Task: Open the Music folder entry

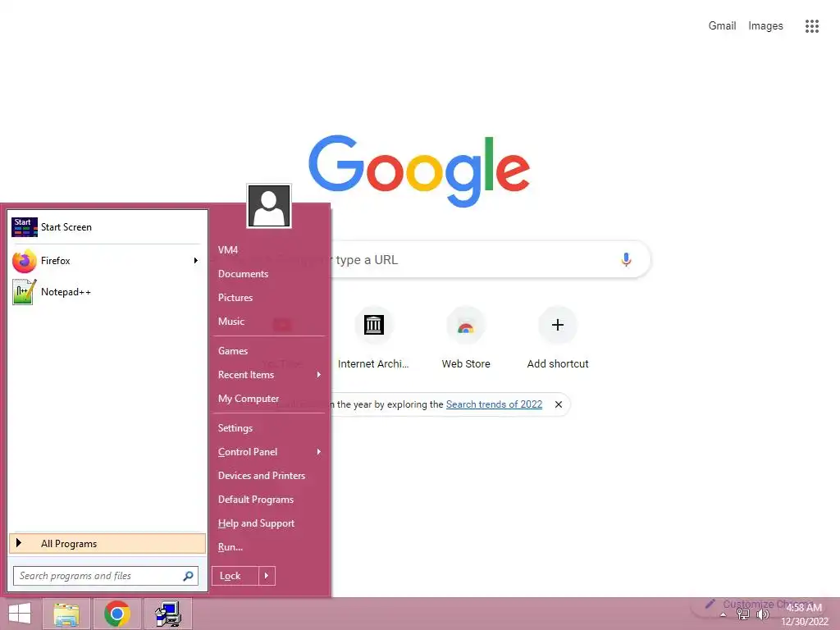Action: coord(231,322)
